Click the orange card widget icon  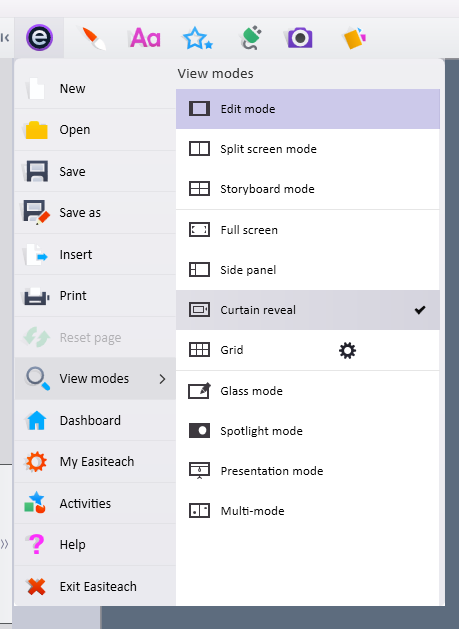[355, 38]
